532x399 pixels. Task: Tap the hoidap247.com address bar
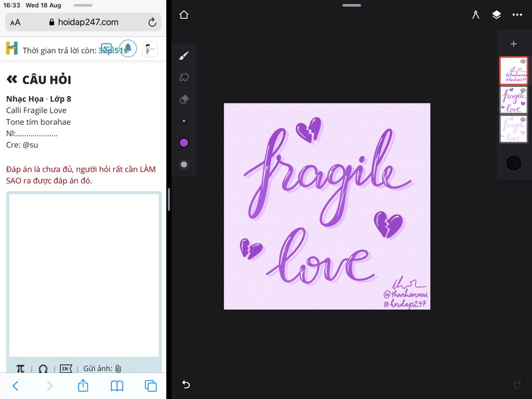(x=83, y=22)
